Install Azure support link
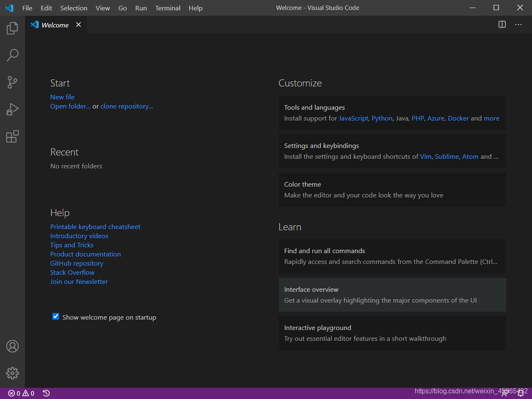The height and width of the screenshot is (399, 532). pyautogui.click(x=436, y=118)
